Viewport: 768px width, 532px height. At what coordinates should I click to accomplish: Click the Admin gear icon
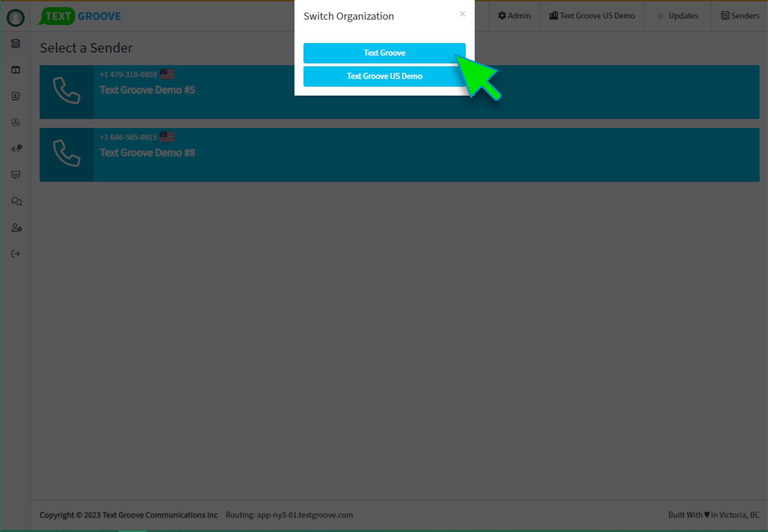(502, 16)
